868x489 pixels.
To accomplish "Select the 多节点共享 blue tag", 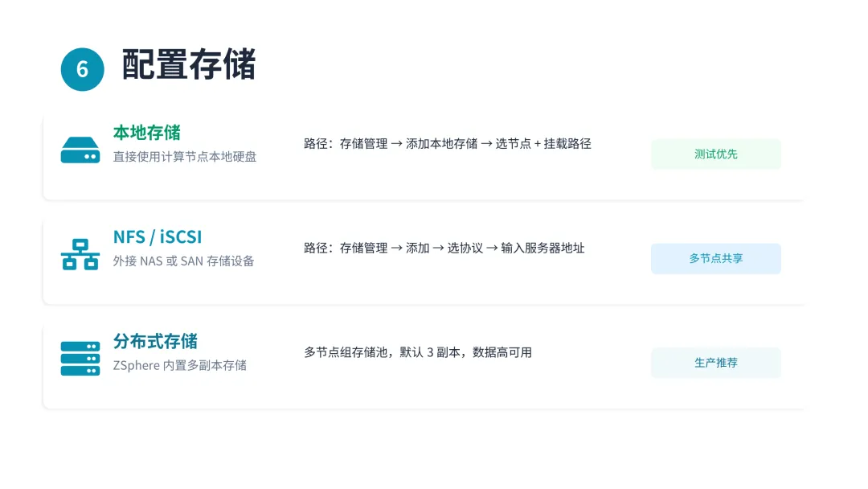I will pyautogui.click(x=716, y=259).
